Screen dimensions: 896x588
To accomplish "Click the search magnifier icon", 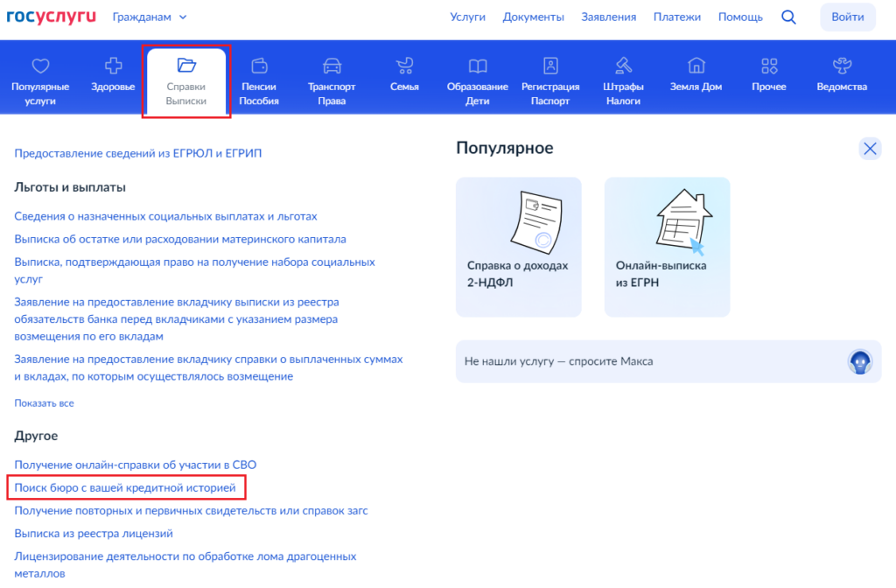I will tap(788, 17).
